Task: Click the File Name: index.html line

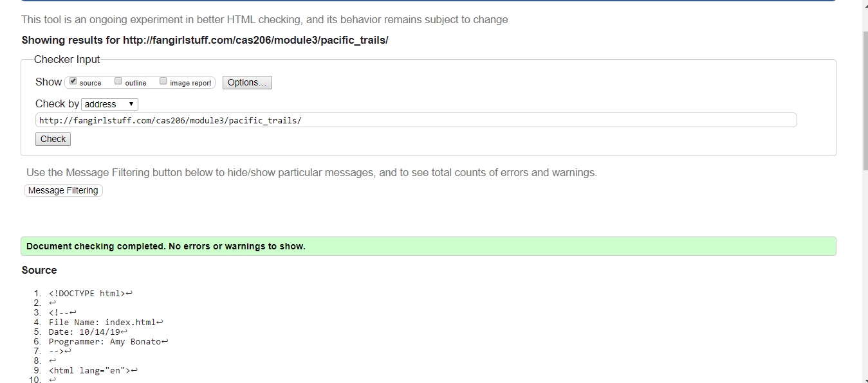Action: 102,323
